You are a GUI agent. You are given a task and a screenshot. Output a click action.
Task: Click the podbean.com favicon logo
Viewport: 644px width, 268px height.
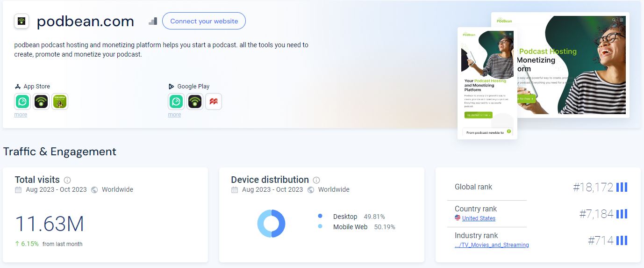[21, 22]
